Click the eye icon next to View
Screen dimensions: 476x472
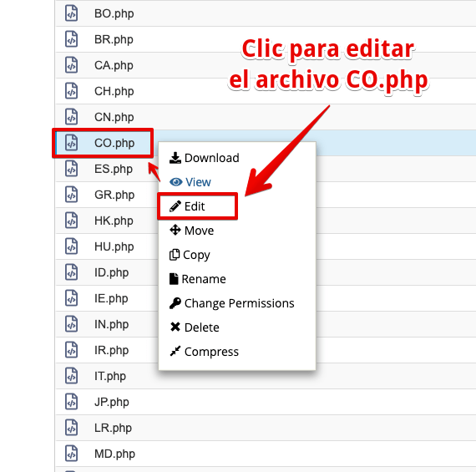point(175,182)
